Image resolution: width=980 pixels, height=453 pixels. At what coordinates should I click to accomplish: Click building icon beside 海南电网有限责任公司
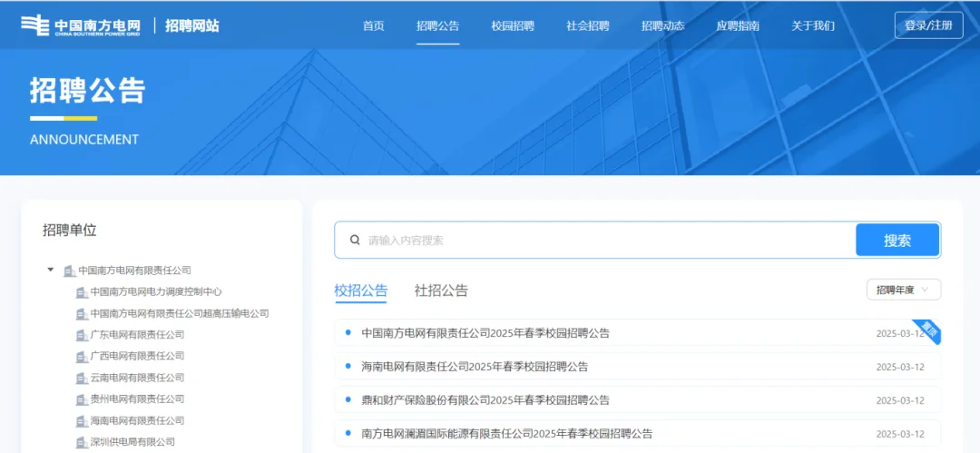82,421
